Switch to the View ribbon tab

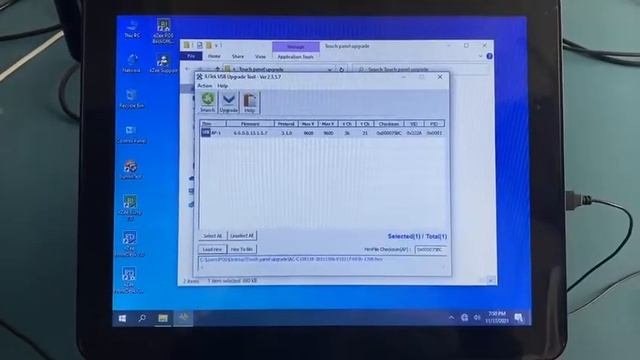(260, 56)
